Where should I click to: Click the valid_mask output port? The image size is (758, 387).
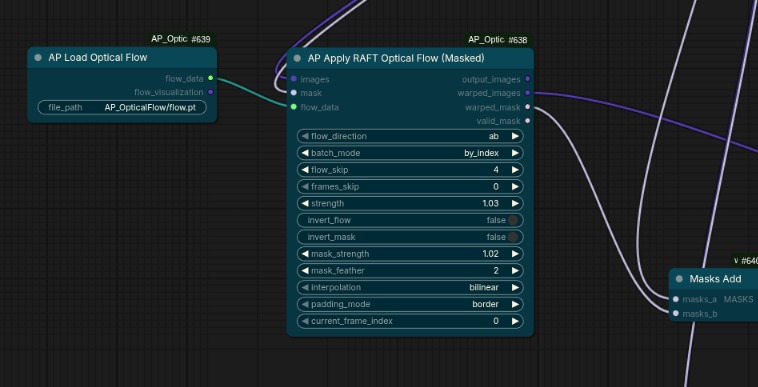click(527, 121)
